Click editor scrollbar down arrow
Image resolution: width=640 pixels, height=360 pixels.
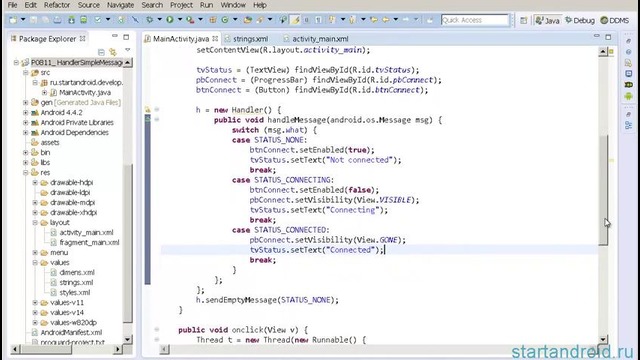pyautogui.click(x=603, y=339)
